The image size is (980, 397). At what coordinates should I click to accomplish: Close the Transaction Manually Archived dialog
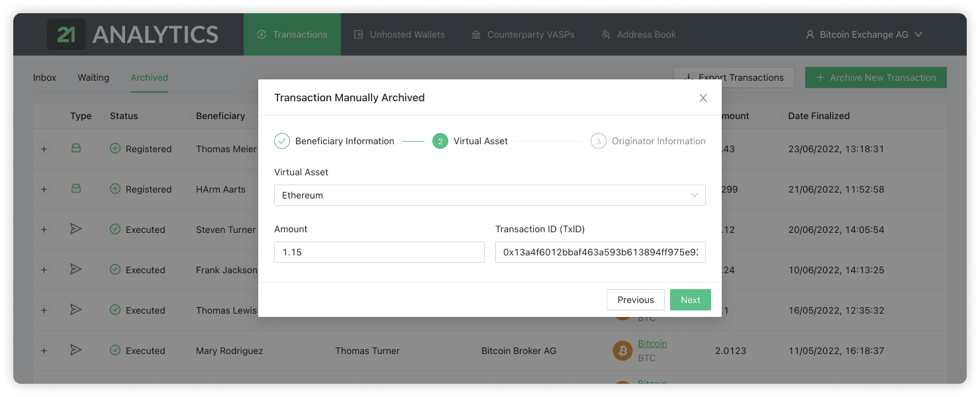[x=703, y=98]
